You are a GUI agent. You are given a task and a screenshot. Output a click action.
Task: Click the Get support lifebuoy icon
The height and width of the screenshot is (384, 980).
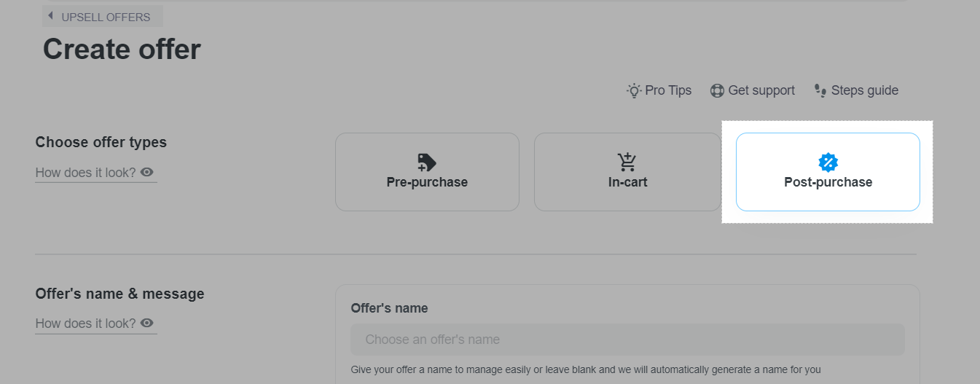point(717,90)
